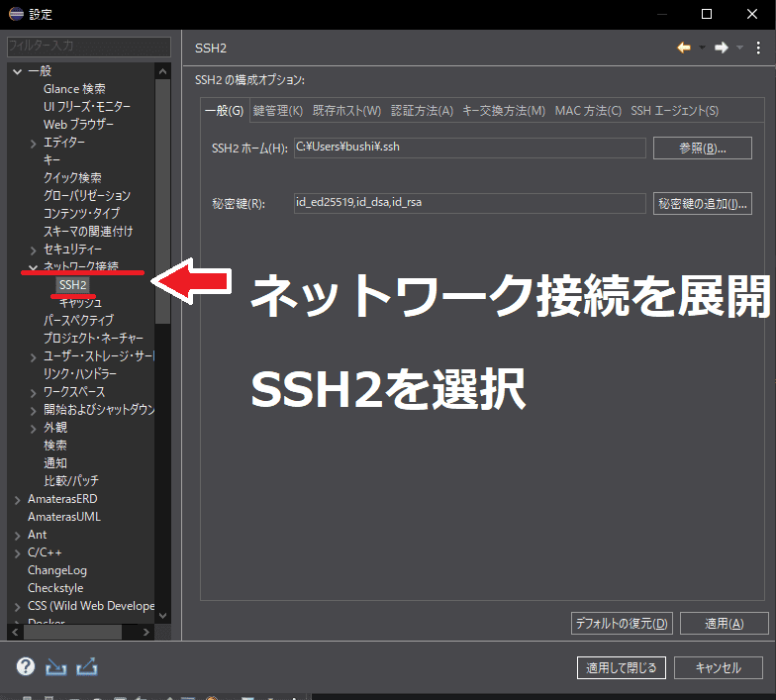This screenshot has height=700, width=776.
Task: Click the tree's horizontal scrollbar
Action: 69,631
